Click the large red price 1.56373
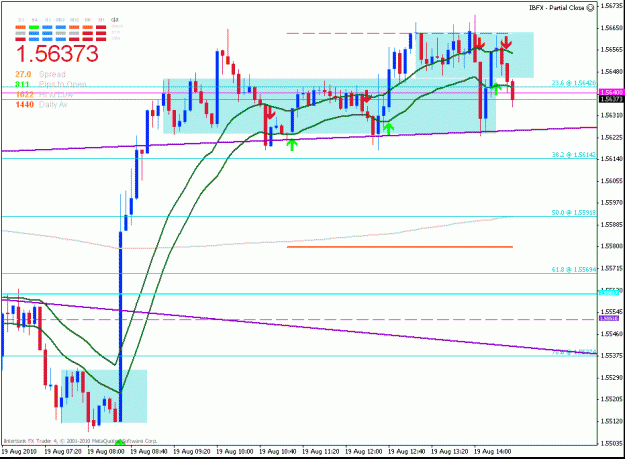 pyautogui.click(x=57, y=54)
